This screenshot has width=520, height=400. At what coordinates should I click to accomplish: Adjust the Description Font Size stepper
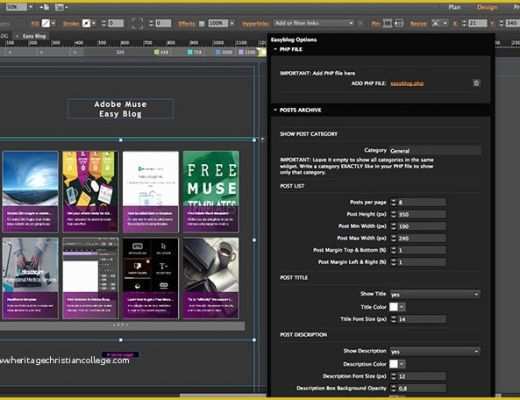tap(394, 376)
